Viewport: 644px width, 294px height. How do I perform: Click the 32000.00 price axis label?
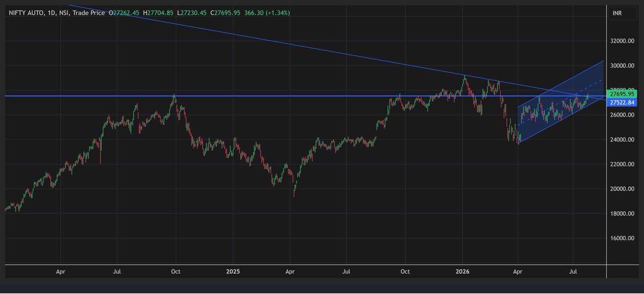point(623,41)
